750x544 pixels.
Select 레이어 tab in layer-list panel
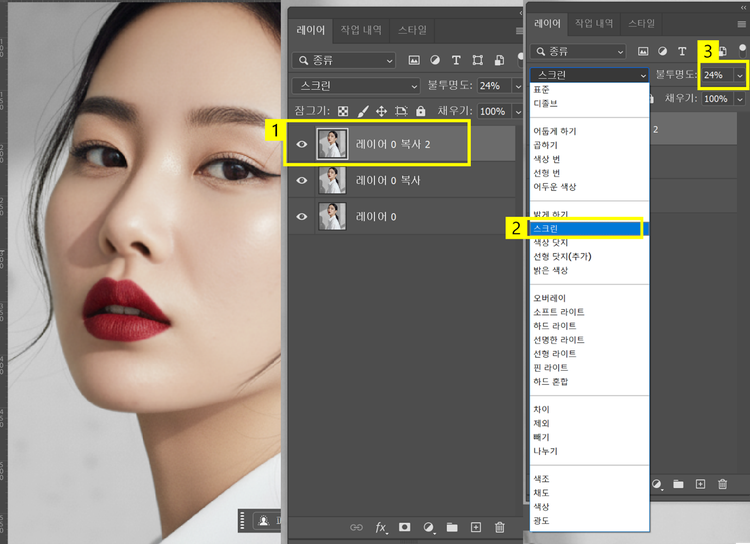pos(311,30)
